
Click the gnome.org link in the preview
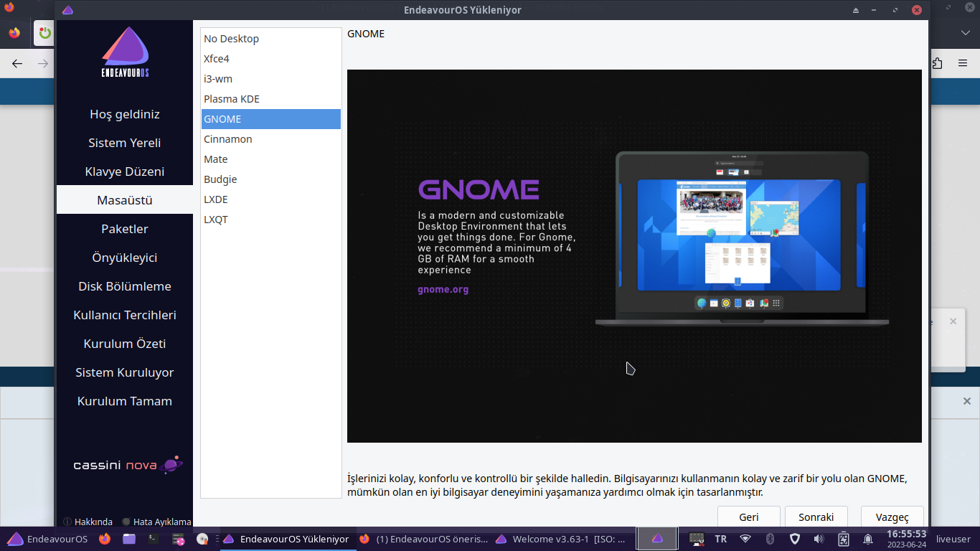443,290
